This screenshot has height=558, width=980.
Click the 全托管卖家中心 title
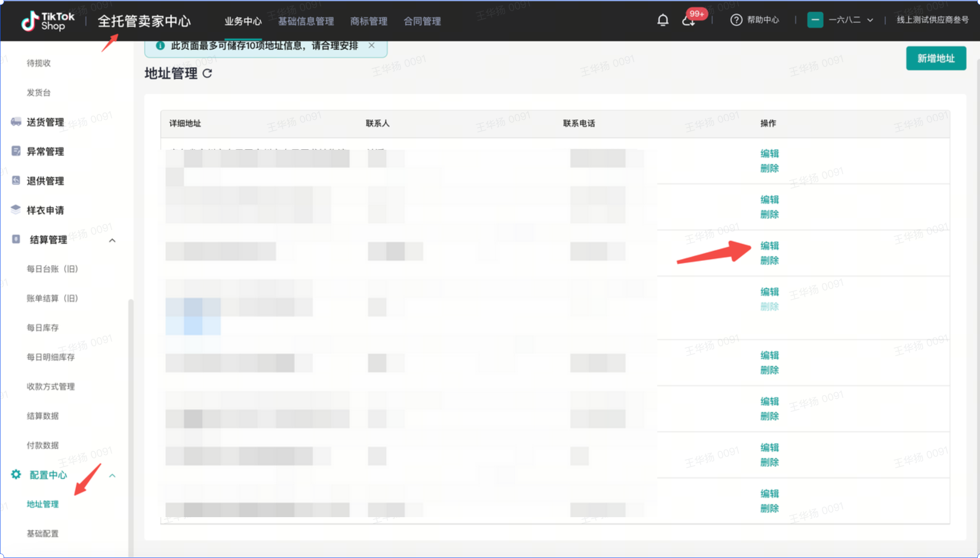[144, 21]
